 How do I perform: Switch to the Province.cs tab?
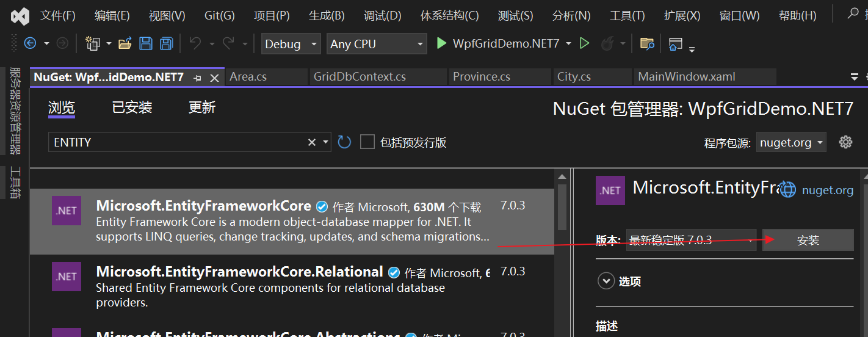point(499,77)
